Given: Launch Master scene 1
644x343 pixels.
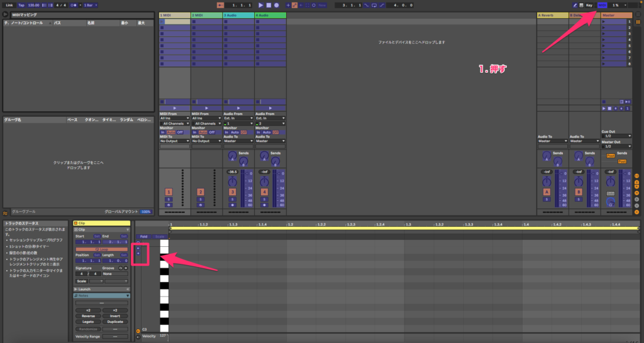Looking at the screenshot, I should (616, 21).
